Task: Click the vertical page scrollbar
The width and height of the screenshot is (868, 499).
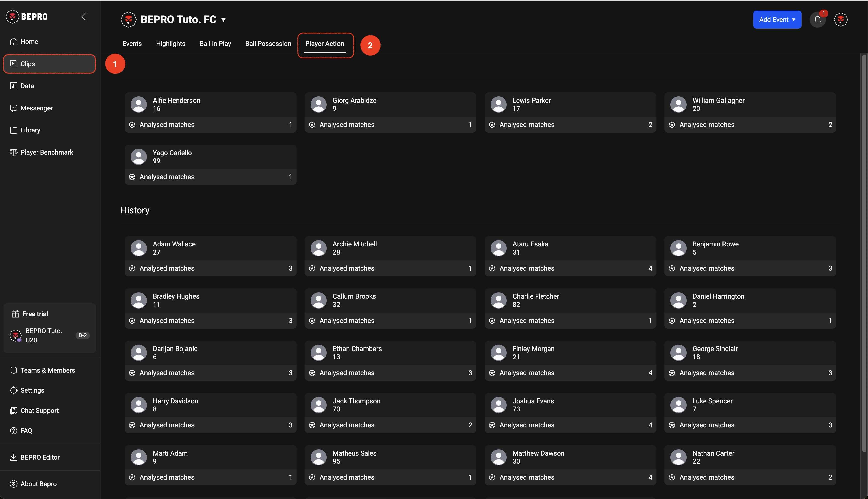Action: tap(864, 240)
